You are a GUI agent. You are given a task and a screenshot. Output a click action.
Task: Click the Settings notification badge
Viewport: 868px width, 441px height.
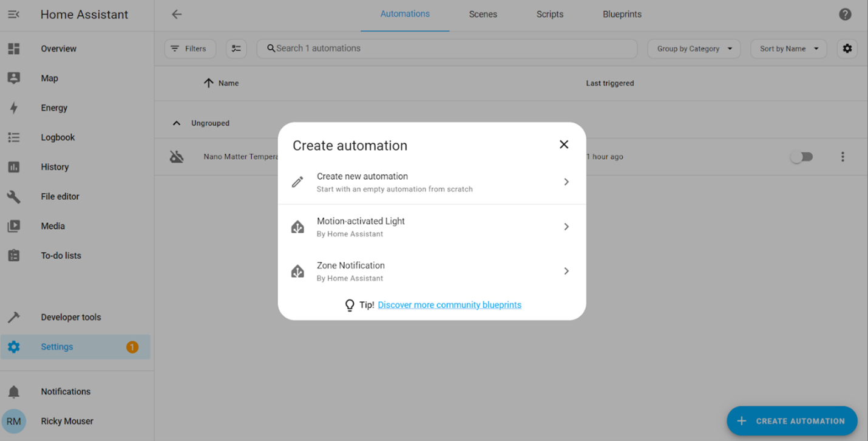point(132,347)
